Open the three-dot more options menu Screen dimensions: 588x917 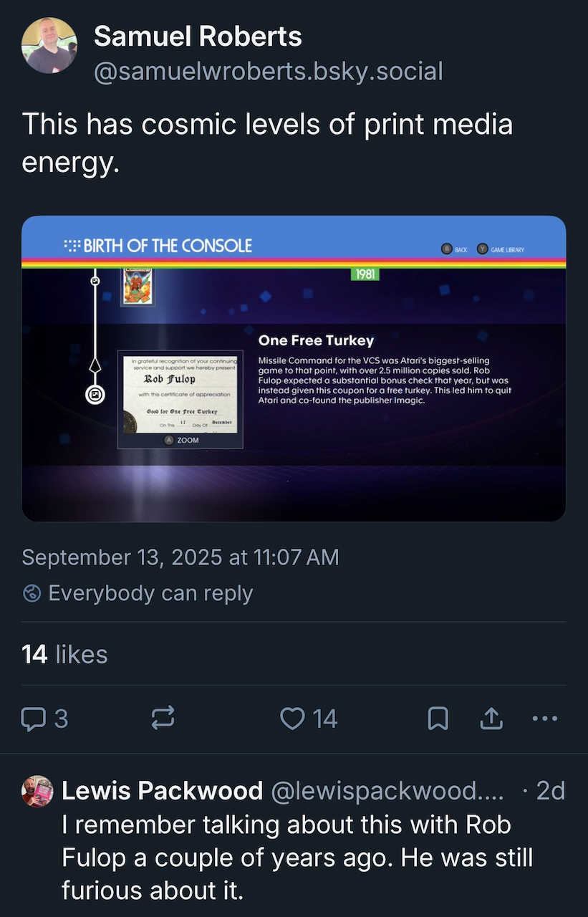(544, 719)
